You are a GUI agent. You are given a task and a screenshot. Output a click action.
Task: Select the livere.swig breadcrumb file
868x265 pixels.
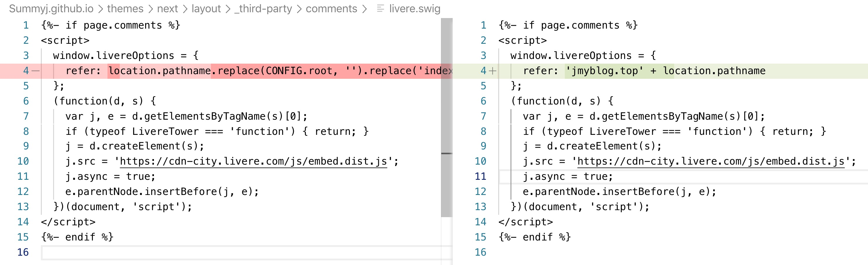pyautogui.click(x=415, y=8)
